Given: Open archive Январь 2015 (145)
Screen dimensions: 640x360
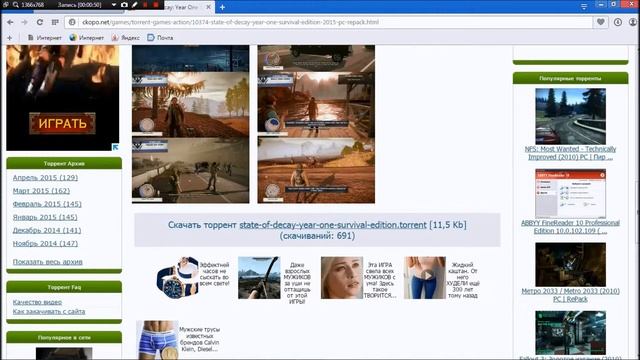Looking at the screenshot, I should click(x=45, y=217).
